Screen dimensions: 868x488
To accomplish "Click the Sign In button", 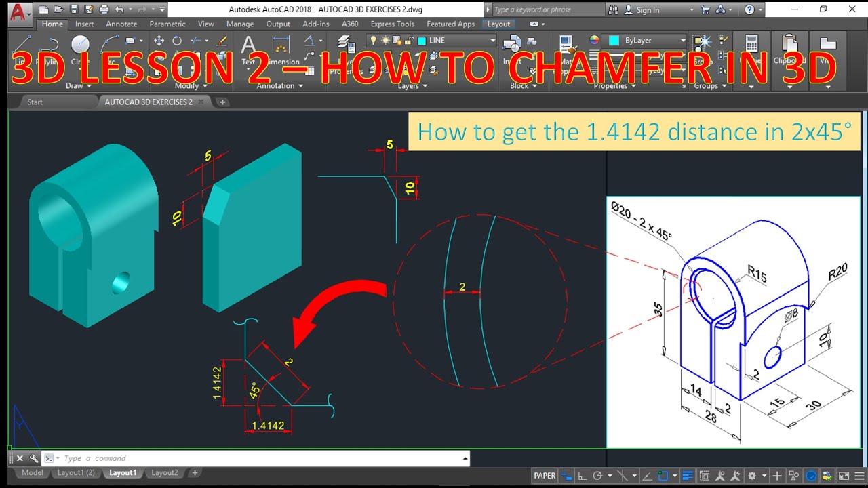I will click(x=642, y=9).
